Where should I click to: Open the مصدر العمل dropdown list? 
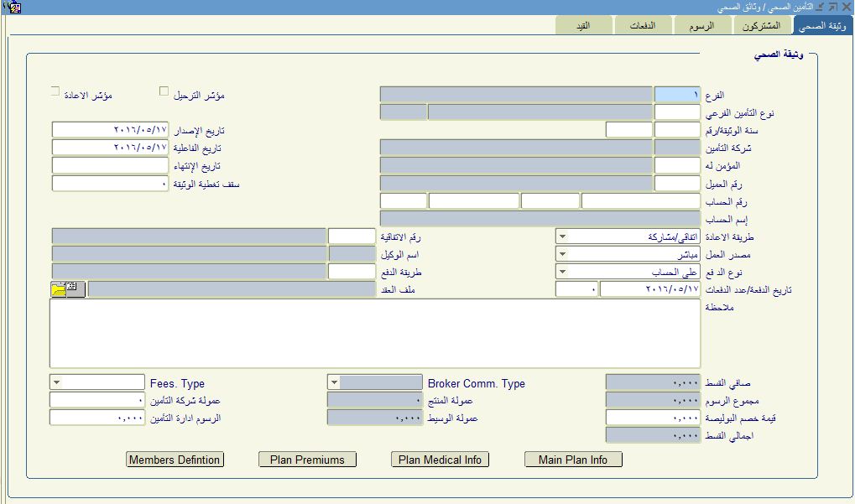[x=562, y=254]
